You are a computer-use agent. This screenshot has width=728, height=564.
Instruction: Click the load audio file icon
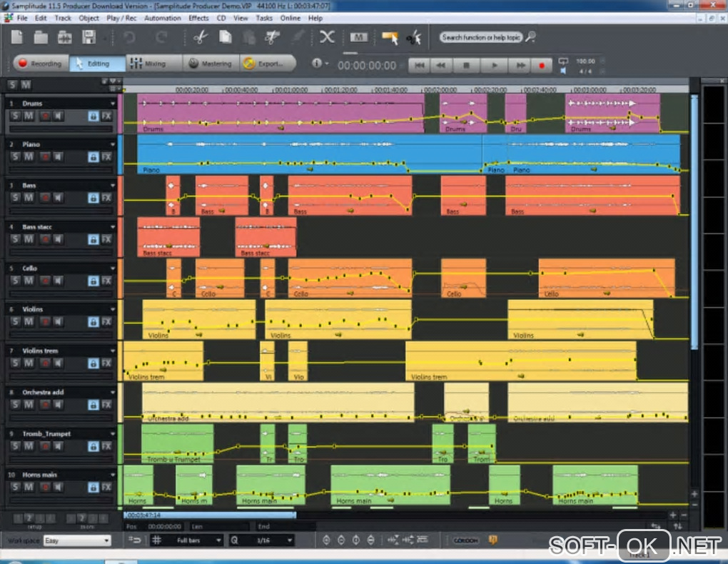pos(64,37)
